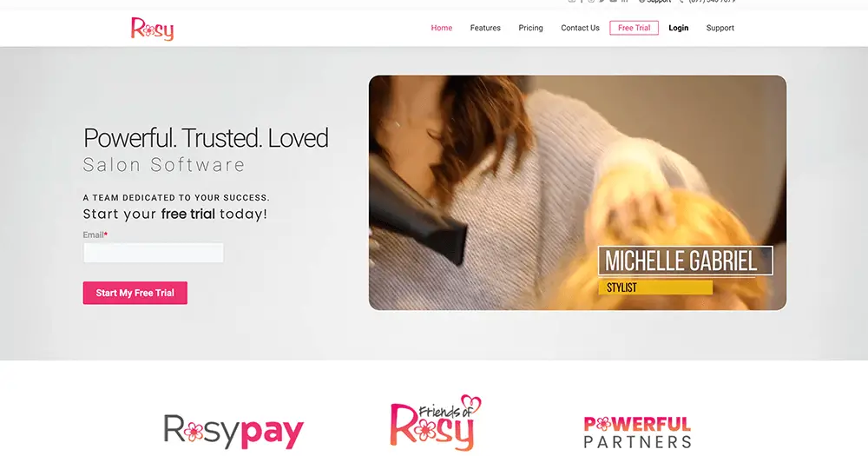Focus the Email input field

(154, 253)
